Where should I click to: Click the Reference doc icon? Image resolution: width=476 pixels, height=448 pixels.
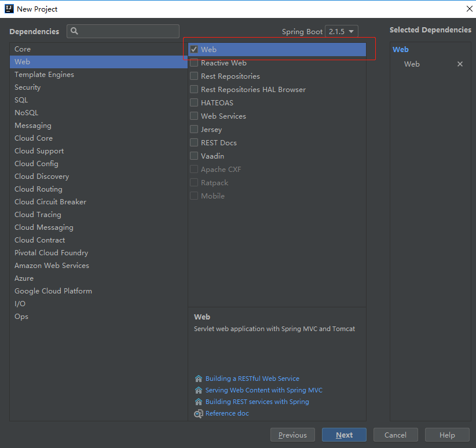point(198,413)
